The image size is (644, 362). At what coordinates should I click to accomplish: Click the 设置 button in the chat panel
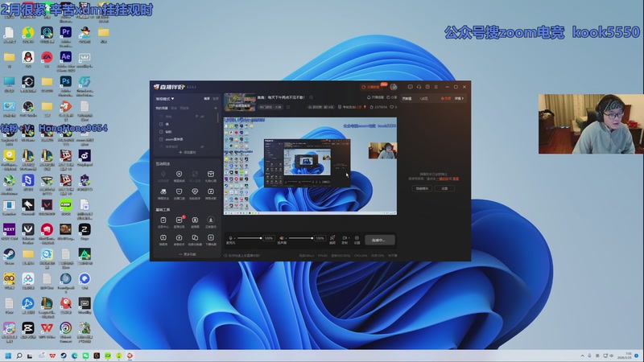[x=444, y=188]
